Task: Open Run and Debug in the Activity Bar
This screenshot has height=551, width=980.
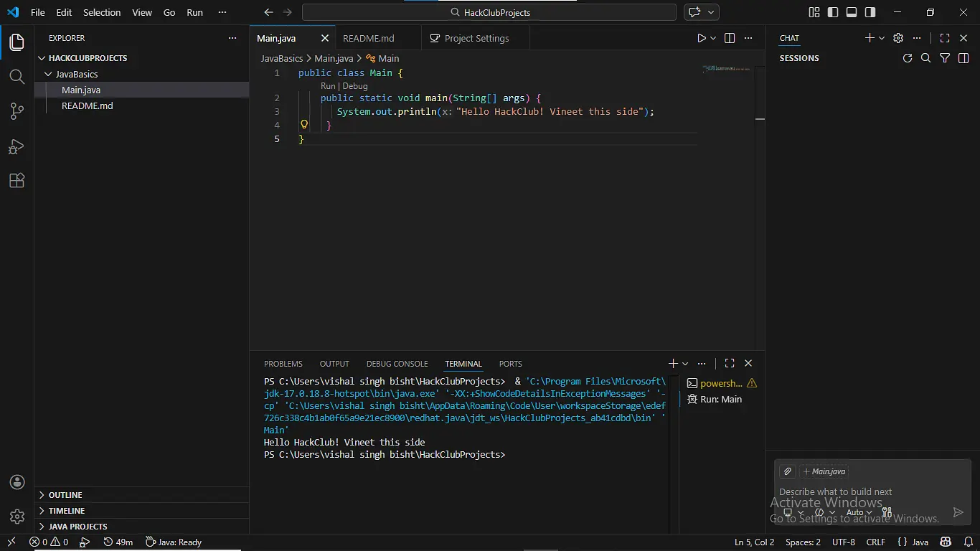Action: click(17, 146)
